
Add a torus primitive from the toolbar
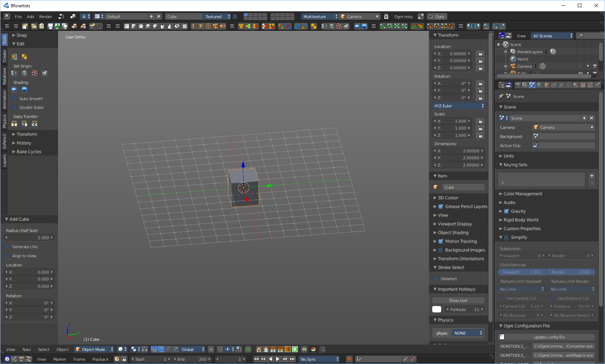tap(177, 26)
